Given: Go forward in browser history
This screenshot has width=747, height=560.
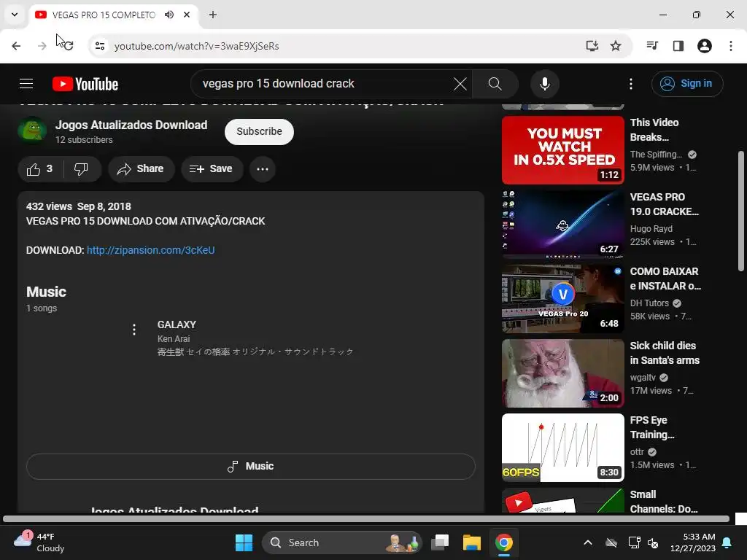Looking at the screenshot, I should coord(42,46).
